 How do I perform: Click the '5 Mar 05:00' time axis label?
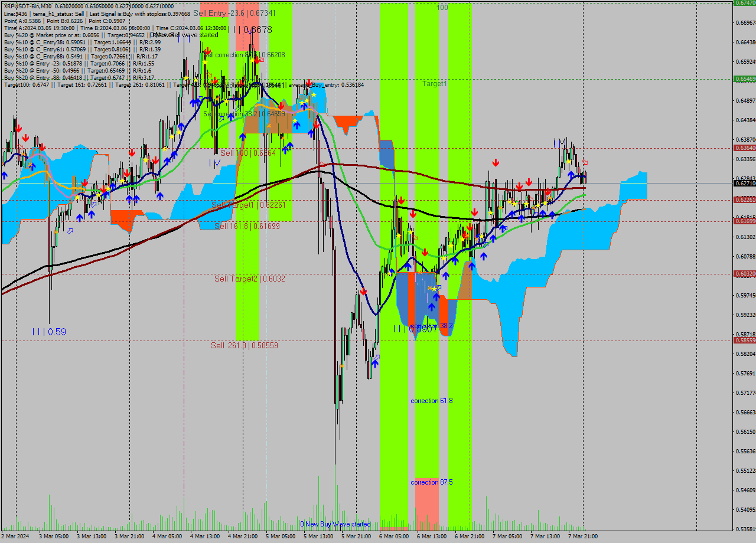point(281,537)
